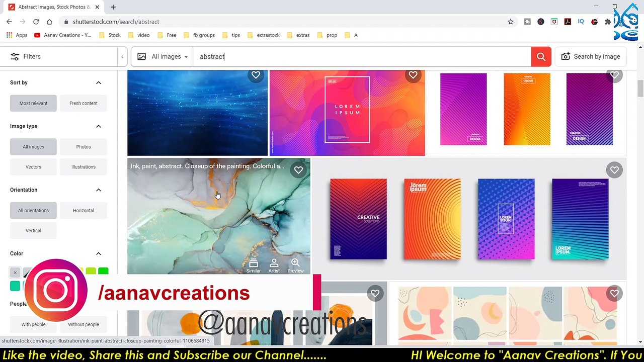Select Horizontal orientation filter

pos(84,211)
